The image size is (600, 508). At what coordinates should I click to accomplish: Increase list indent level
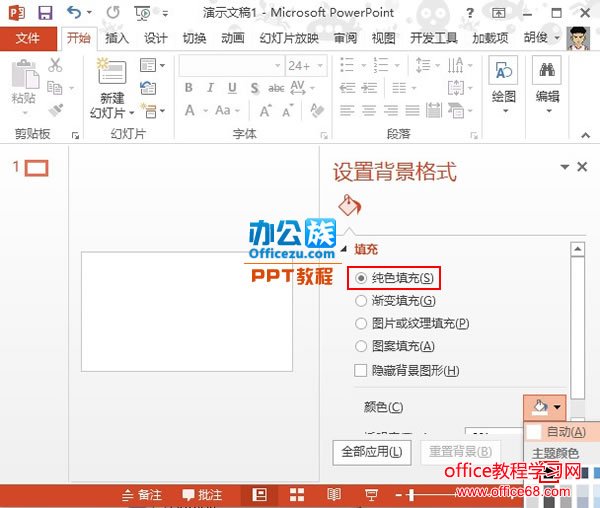[x=369, y=88]
